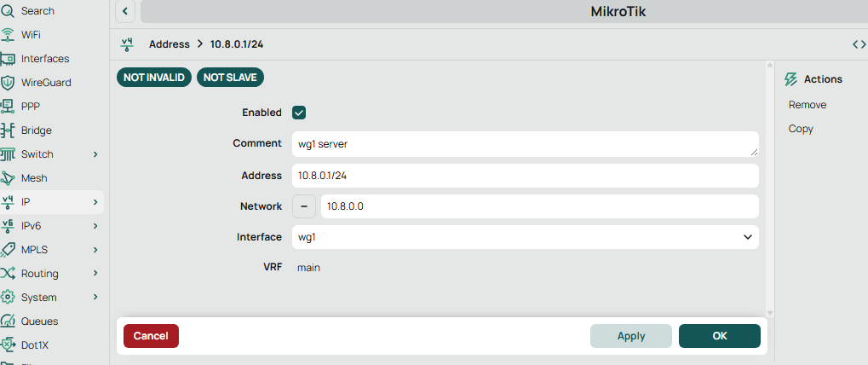868x365 pixels.
Task: Click the System gear icon
Action: tap(7, 298)
